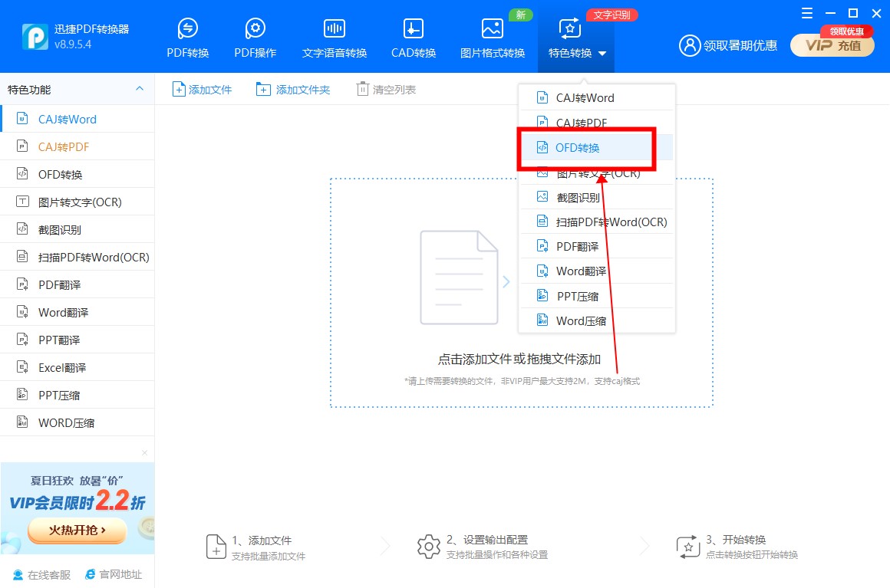Open 文字语音转换 audio icon

(x=335, y=29)
